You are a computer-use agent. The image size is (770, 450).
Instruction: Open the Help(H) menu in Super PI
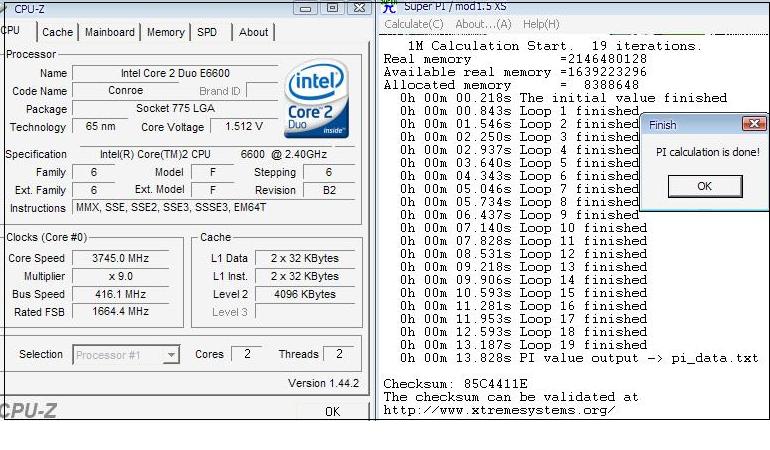pyautogui.click(x=541, y=24)
